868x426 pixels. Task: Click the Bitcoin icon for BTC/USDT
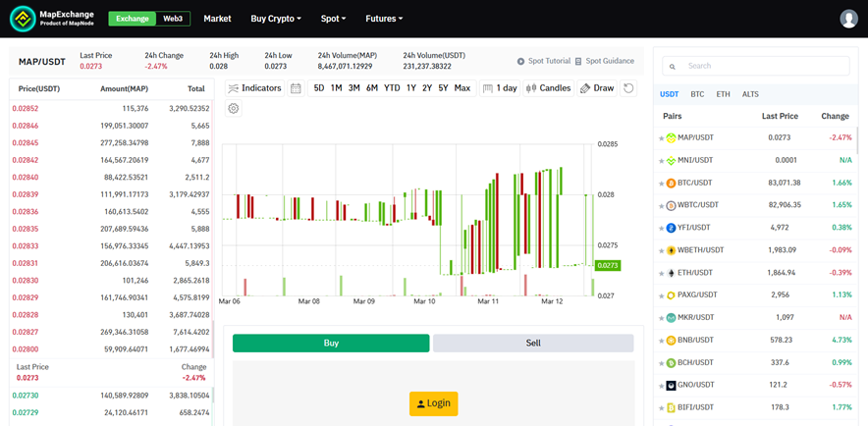point(672,183)
